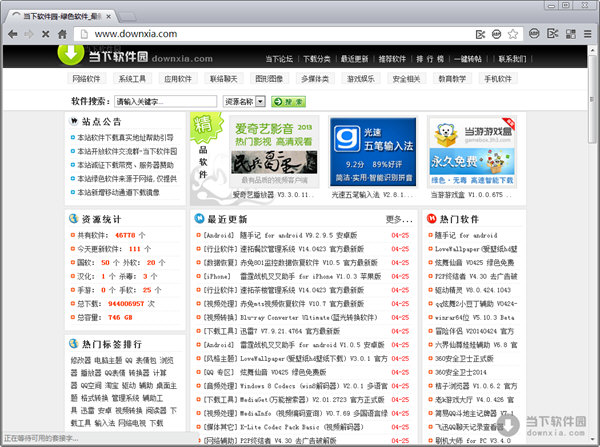
Task: Click the translate extension toolbar icon
Action: coord(552,34)
